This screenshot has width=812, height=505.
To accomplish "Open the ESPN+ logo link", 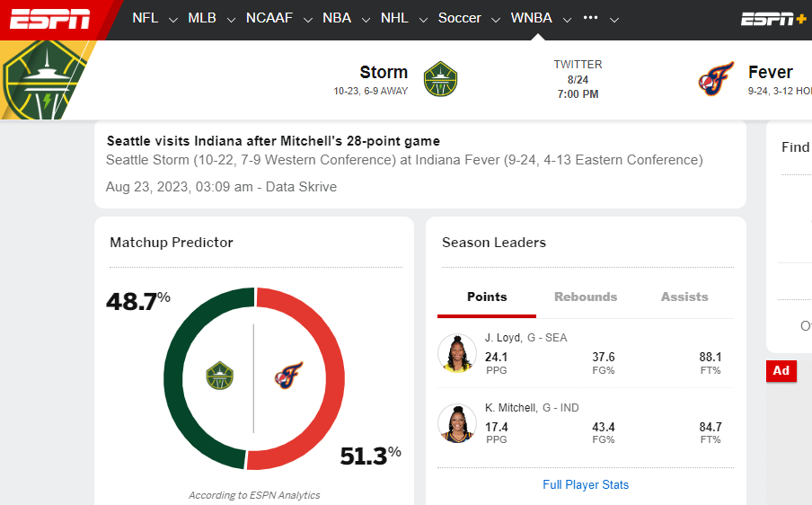I will [x=773, y=19].
